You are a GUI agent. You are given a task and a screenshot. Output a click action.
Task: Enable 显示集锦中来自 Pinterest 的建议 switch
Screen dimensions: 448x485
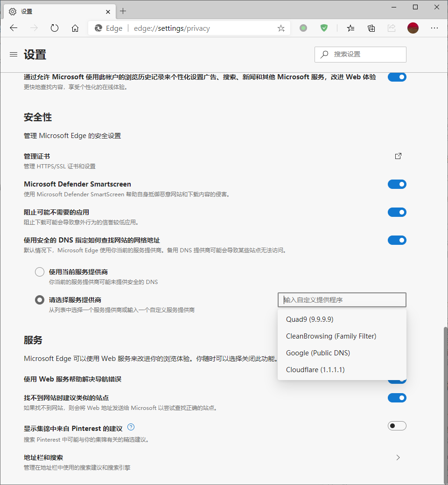point(397,426)
